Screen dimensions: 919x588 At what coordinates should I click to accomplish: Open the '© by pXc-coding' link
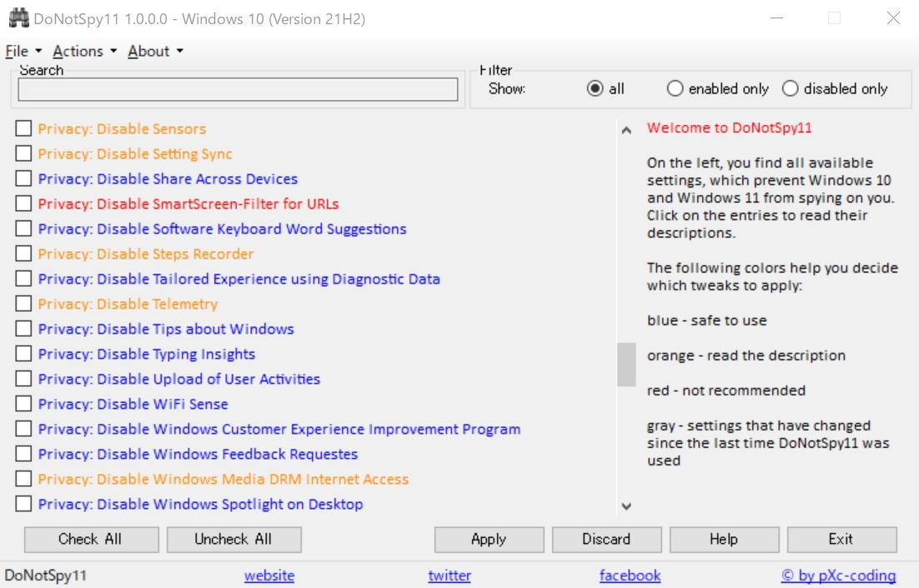click(x=839, y=575)
